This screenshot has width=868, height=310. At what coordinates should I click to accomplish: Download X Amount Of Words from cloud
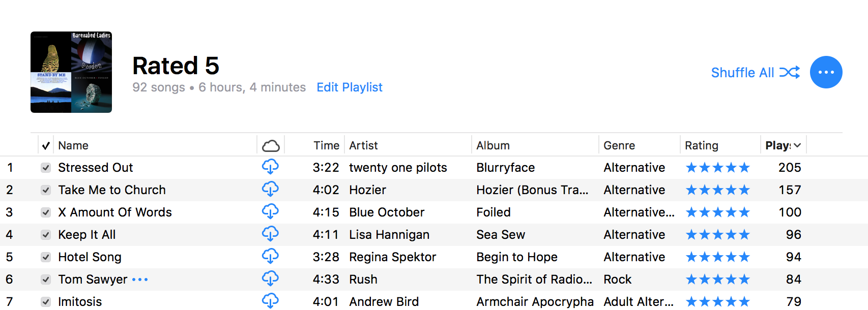point(270,211)
